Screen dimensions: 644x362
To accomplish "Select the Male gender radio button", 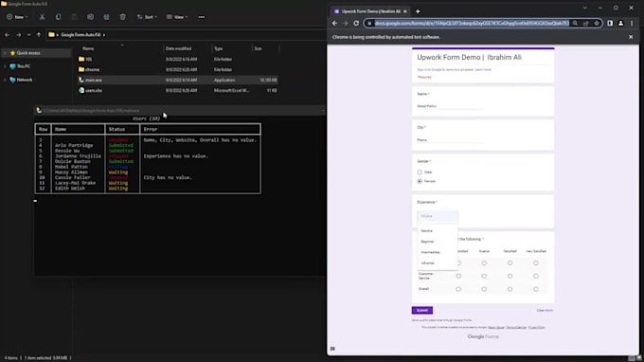I will pyautogui.click(x=420, y=172).
